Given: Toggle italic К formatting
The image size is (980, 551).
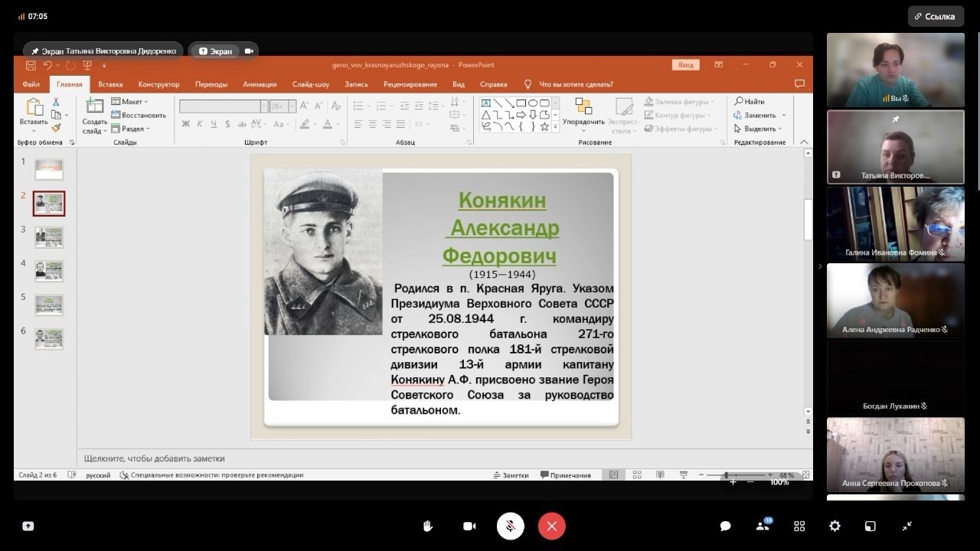Looking at the screenshot, I should pos(199,124).
